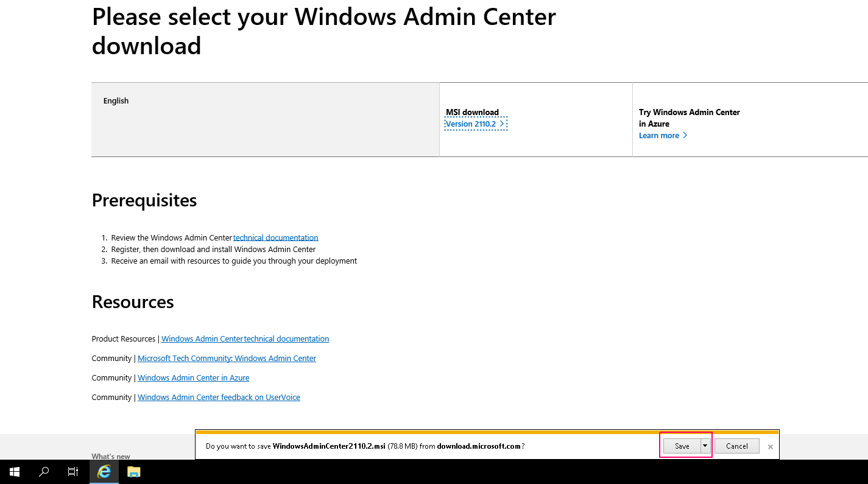Click the Try Windows Admin Center in Azure heading
This screenshot has width=868, height=484.
click(x=690, y=117)
